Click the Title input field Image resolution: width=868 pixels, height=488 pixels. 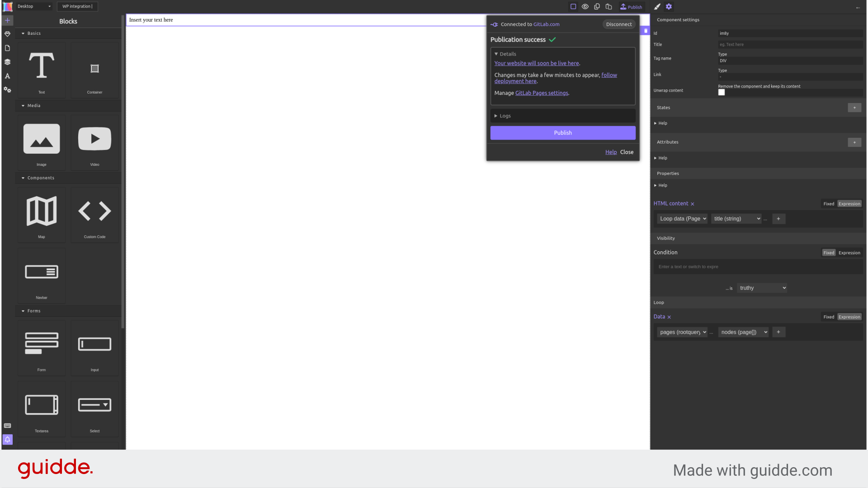point(790,45)
